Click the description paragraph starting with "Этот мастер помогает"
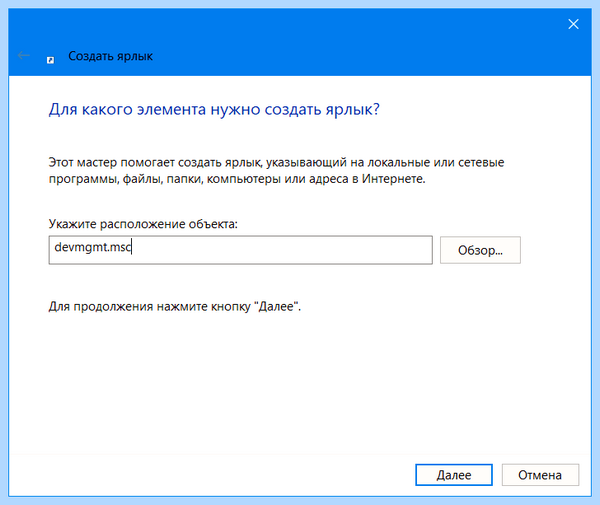 [276, 170]
